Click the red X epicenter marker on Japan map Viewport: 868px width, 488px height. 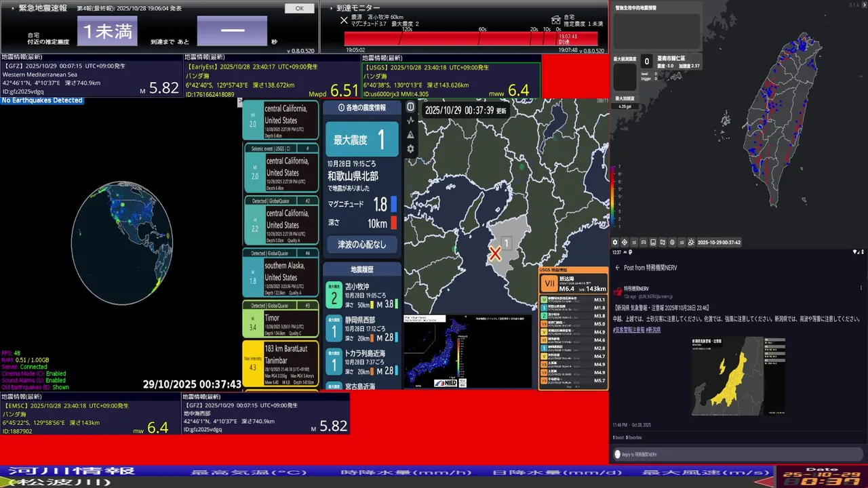496,253
